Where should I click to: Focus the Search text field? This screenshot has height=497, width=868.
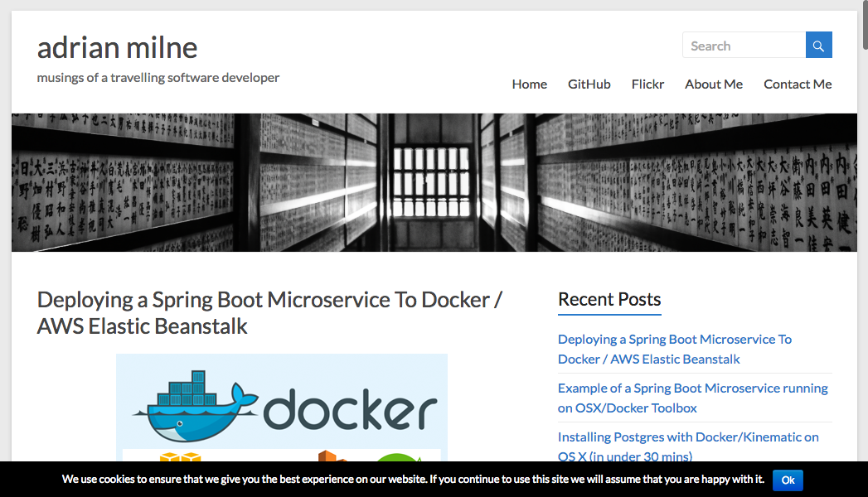[x=744, y=46]
